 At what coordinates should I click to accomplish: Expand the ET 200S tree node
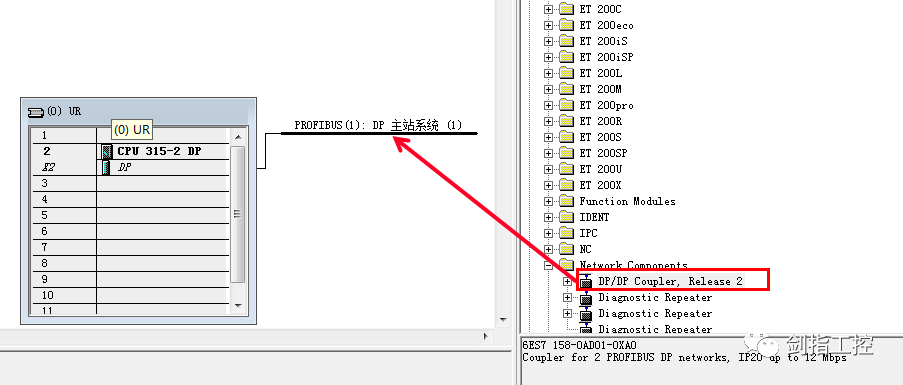(548, 138)
